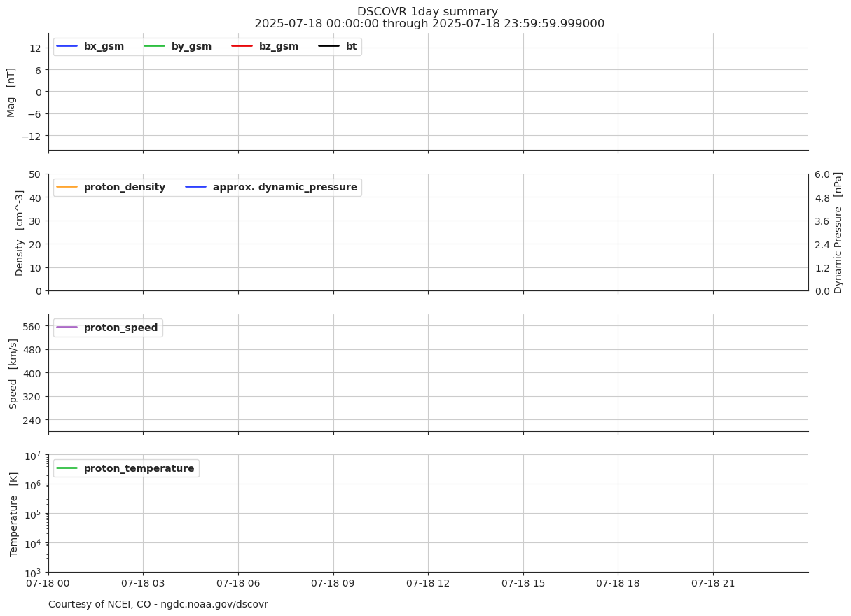851x616 pixels.
Task: Click the 10^7 temperature axis tick
Action: [33, 456]
